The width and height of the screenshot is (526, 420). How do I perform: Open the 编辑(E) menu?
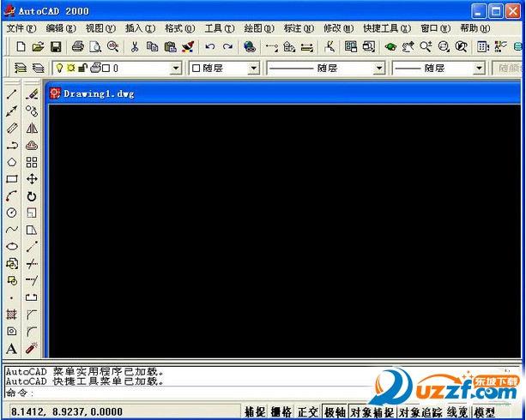click(x=61, y=28)
